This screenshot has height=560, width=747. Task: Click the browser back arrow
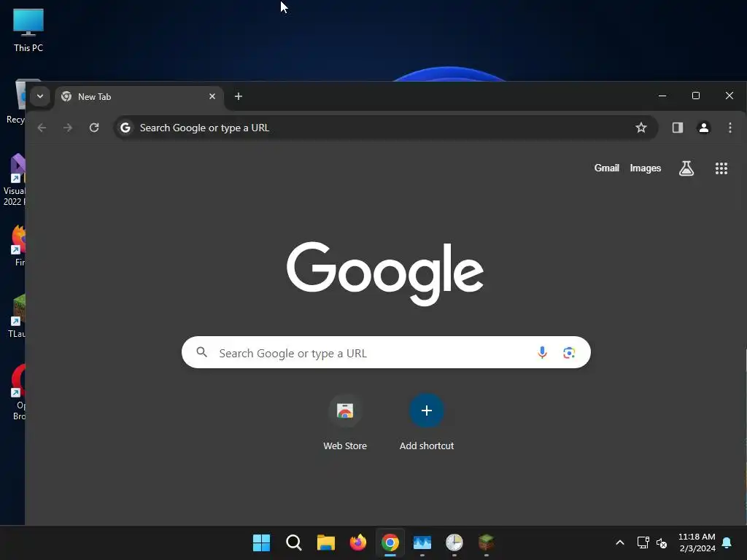pos(42,128)
